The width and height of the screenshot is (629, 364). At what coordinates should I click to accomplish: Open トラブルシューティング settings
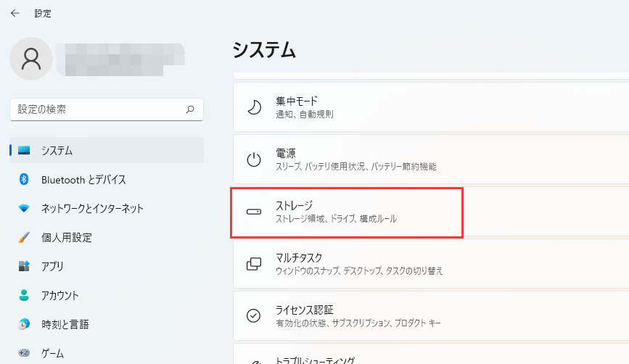pyautogui.click(x=431, y=354)
